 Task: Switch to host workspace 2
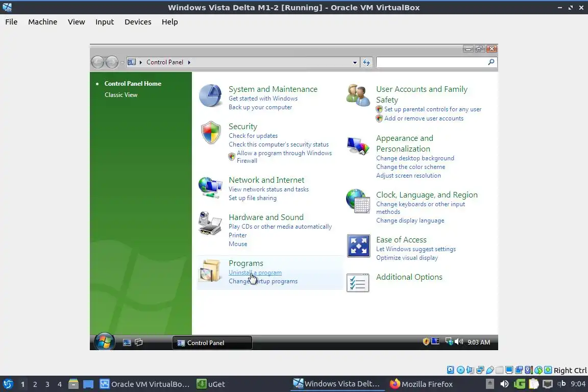35,384
